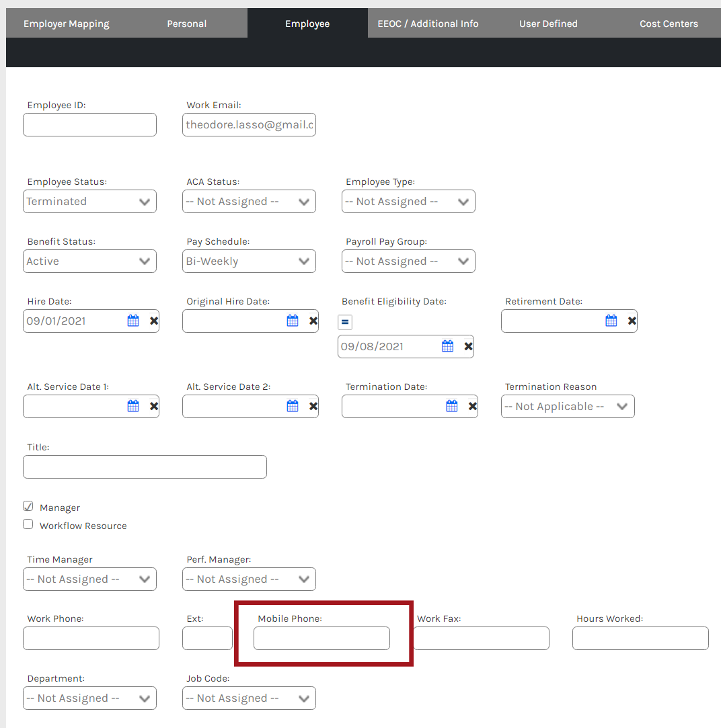This screenshot has width=721, height=728.
Task: Clear the Termination Date field
Action: [x=472, y=406]
